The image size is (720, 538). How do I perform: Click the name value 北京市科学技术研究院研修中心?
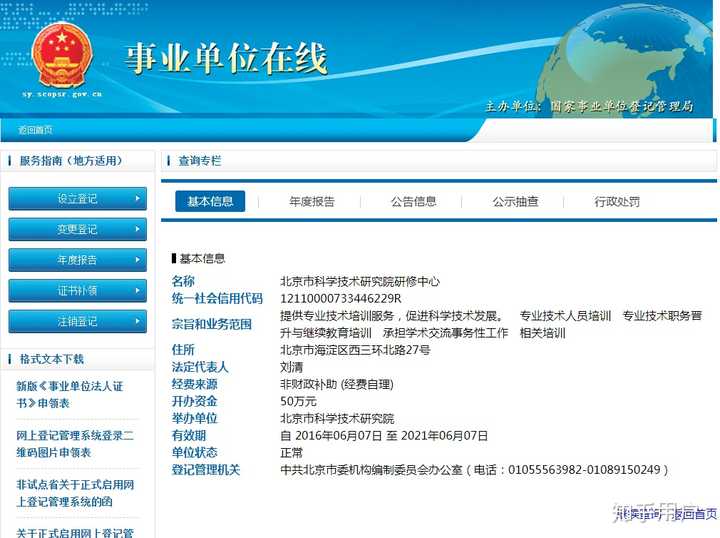(x=360, y=281)
